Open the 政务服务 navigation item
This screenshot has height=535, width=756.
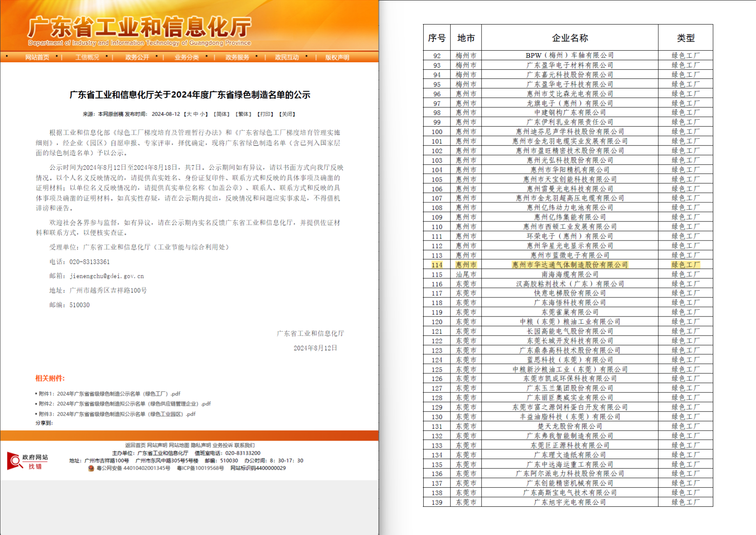(x=237, y=57)
